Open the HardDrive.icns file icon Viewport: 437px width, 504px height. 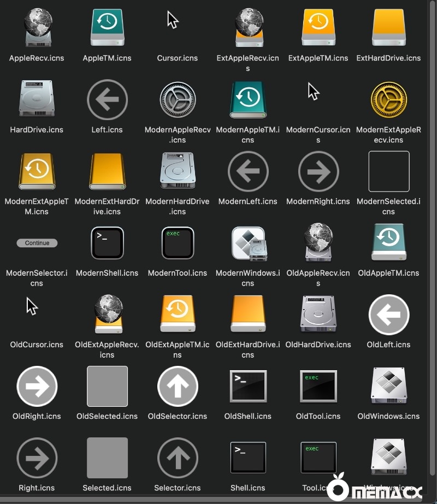click(x=37, y=99)
